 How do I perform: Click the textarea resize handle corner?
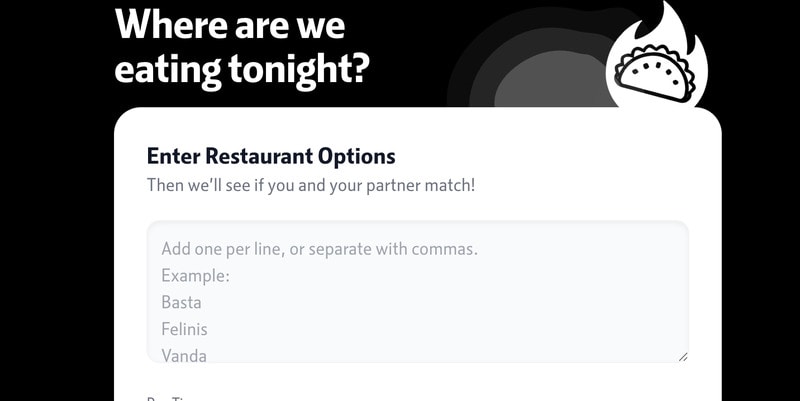[x=683, y=356]
